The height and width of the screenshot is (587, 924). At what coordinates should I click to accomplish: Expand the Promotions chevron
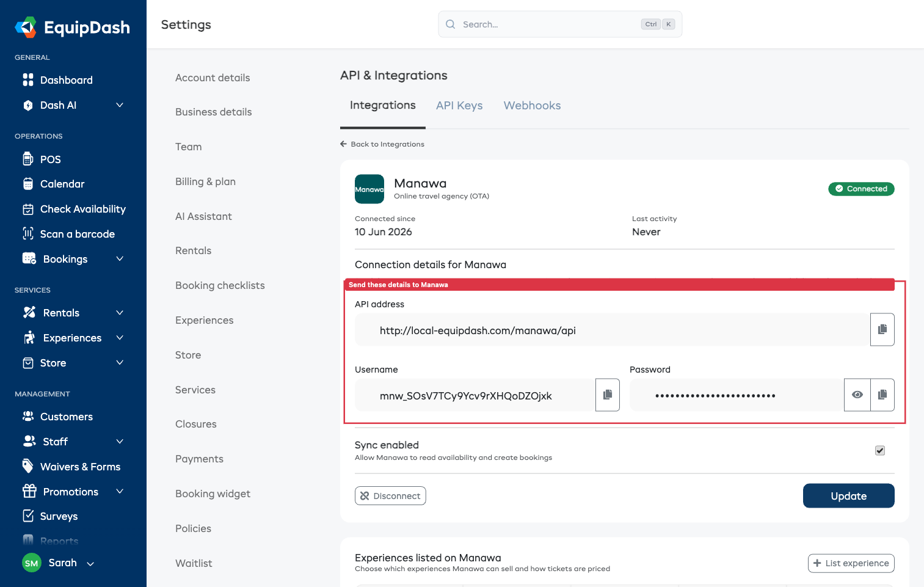120,492
